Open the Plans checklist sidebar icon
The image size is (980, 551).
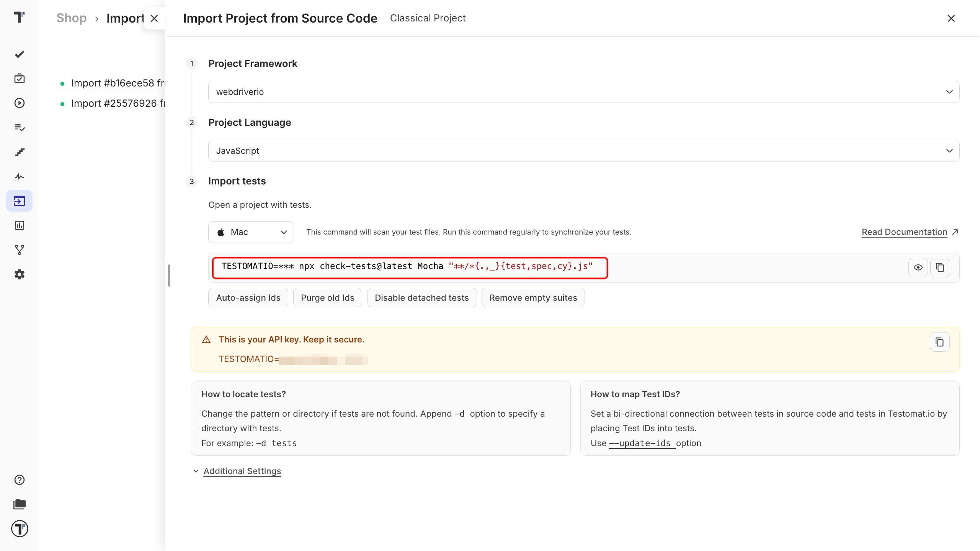[x=20, y=127]
